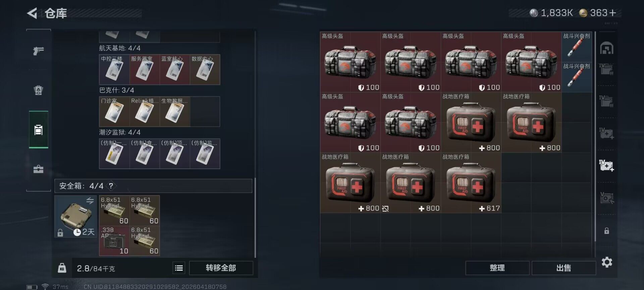This screenshot has width=644, height=290.
Task: Open the main warehouse icon on right sidebar
Action: tap(606, 48)
